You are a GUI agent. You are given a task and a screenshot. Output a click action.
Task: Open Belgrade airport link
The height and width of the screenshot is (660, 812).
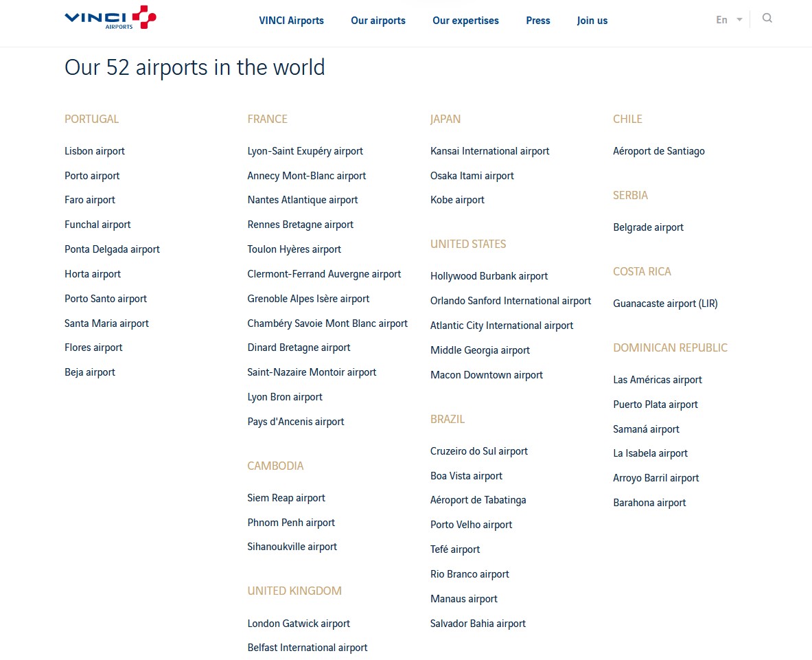(x=649, y=227)
